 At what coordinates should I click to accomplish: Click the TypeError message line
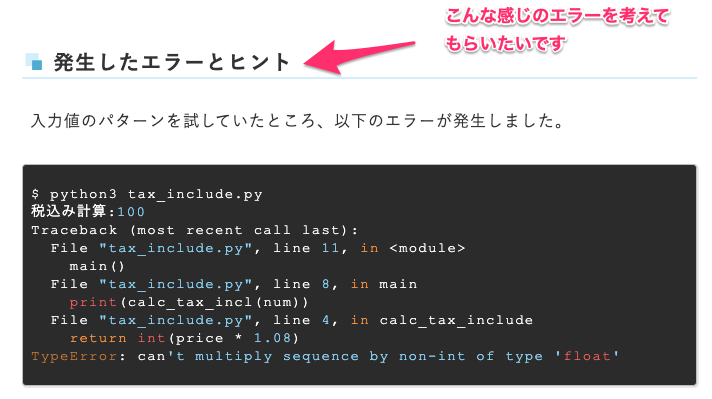(x=325, y=356)
